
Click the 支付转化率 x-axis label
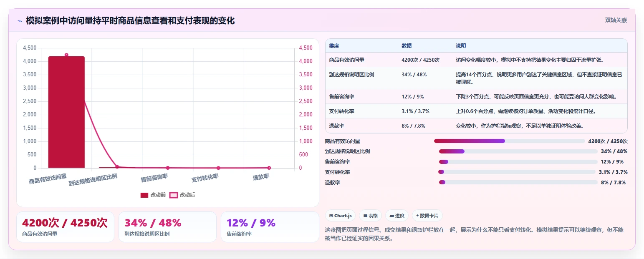coord(205,178)
